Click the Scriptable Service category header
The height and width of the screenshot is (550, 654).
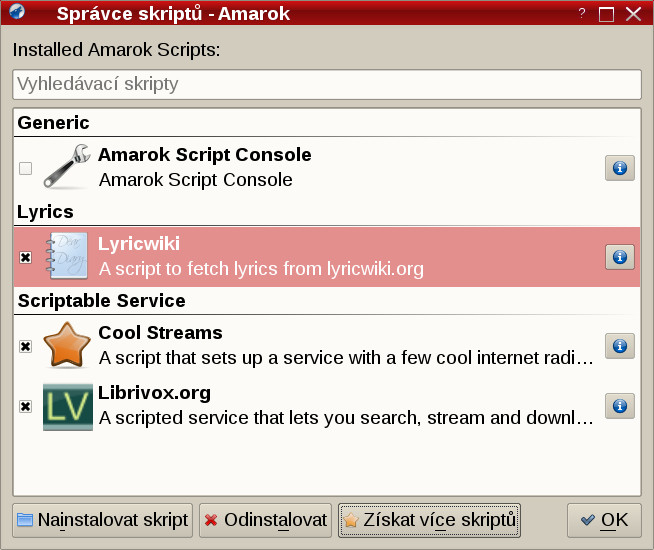point(102,301)
